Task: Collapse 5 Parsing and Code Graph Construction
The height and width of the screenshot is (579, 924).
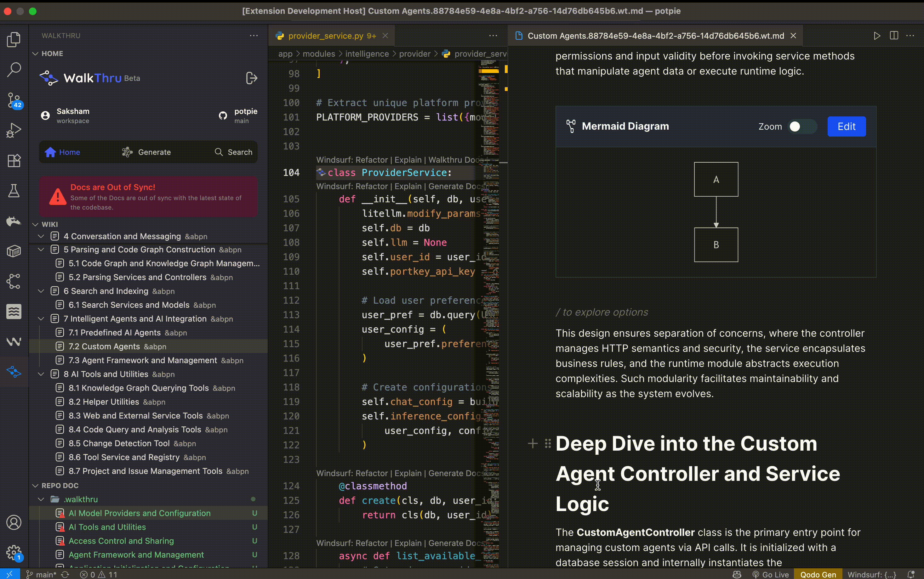Action: (41, 250)
